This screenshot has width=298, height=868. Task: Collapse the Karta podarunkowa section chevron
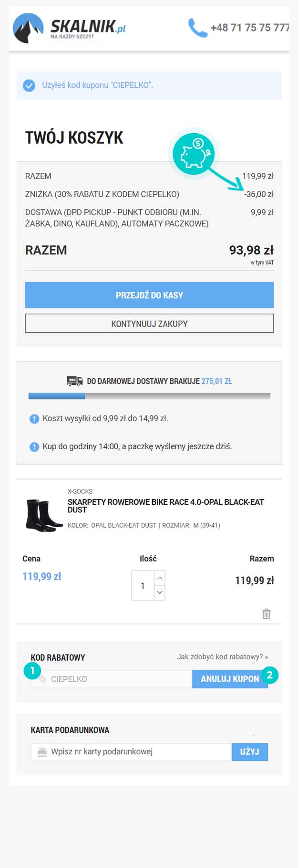click(254, 736)
